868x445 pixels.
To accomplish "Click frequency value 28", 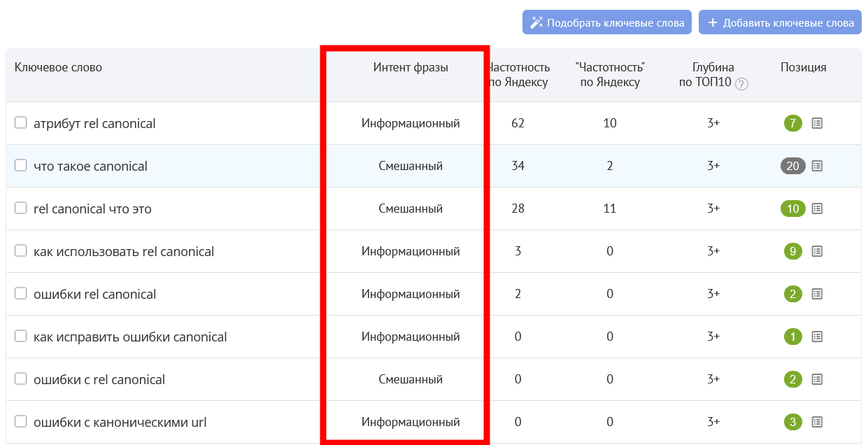I will coord(518,209).
